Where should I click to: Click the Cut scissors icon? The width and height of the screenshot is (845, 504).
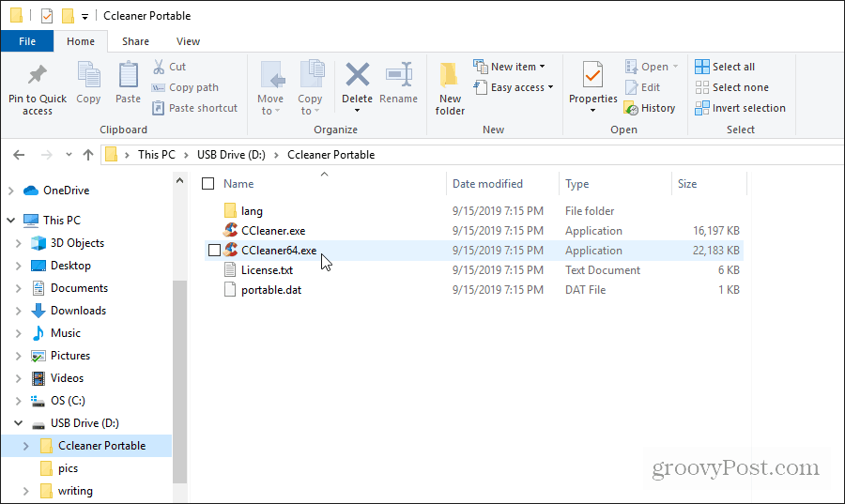click(x=159, y=67)
